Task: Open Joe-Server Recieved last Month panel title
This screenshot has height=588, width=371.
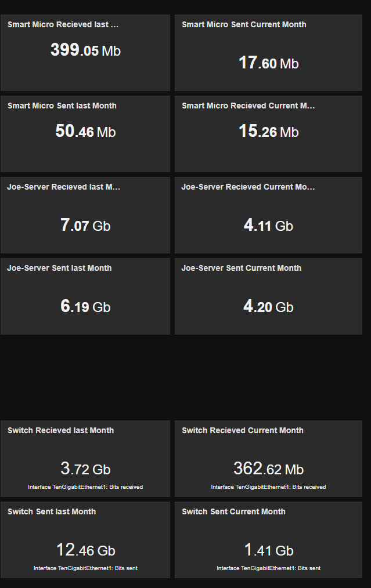Action: pos(64,187)
